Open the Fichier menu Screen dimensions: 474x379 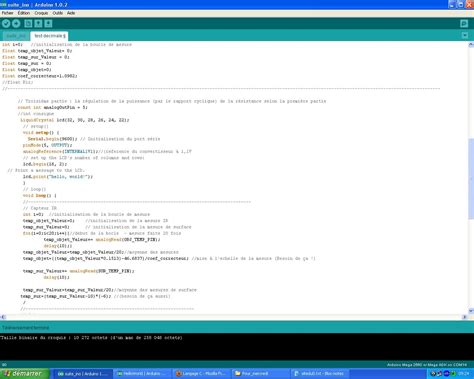point(7,13)
